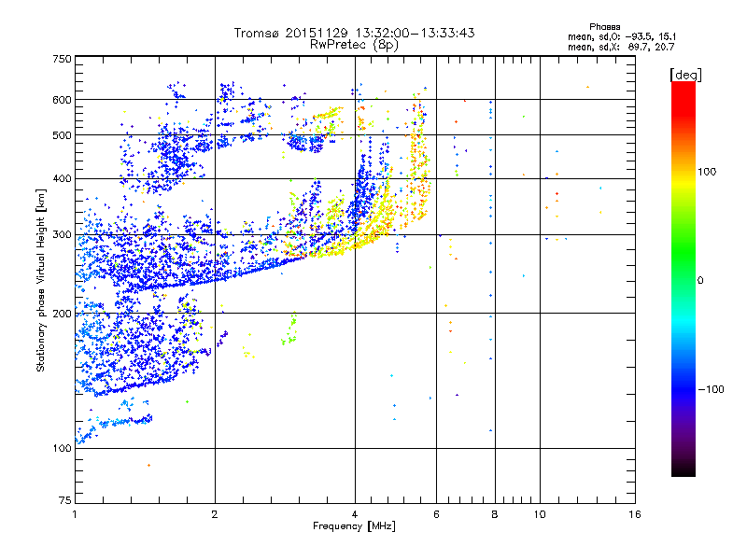
Task: Click the colorbar label '-100'
Action: pos(711,389)
